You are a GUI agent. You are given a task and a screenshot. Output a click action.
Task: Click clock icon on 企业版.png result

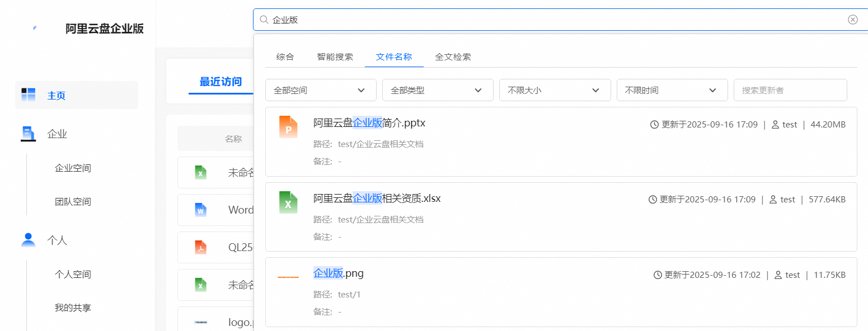coord(658,275)
